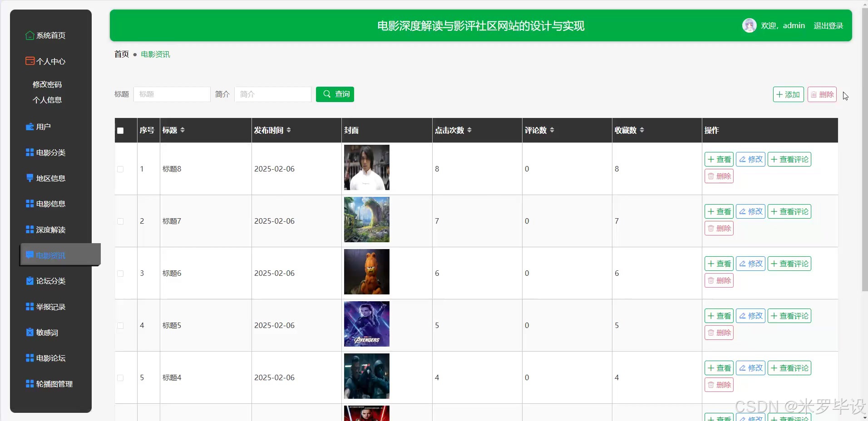Click 查看评论 button for 标题6 row
The height and width of the screenshot is (421, 868).
(789, 264)
